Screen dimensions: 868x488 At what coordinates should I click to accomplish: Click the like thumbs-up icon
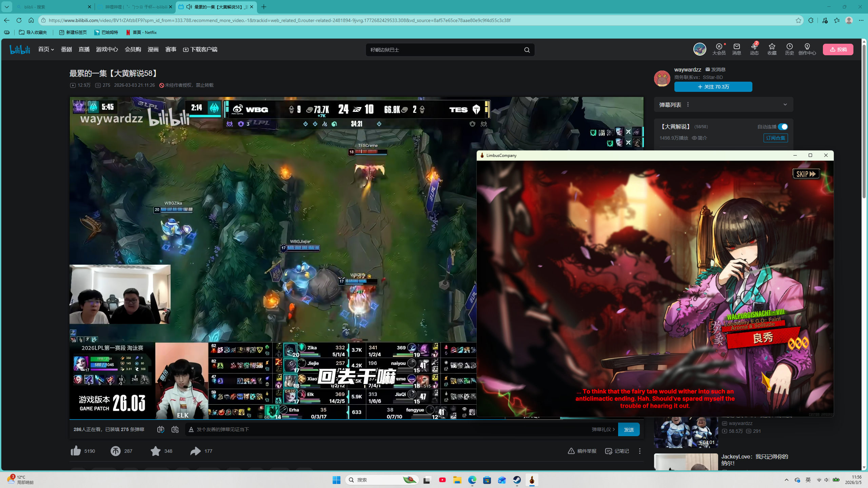(x=76, y=451)
